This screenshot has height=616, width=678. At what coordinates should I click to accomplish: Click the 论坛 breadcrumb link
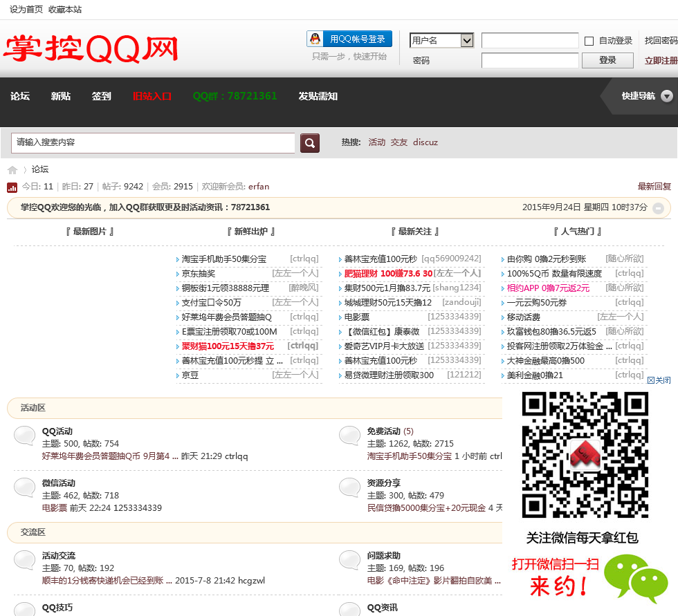coord(40,169)
